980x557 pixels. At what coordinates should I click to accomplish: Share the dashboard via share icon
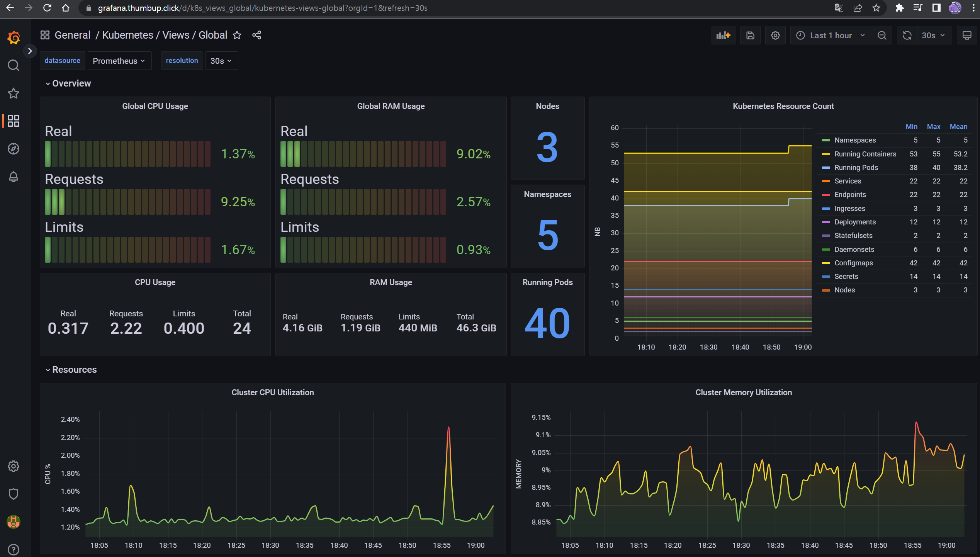[x=256, y=35]
